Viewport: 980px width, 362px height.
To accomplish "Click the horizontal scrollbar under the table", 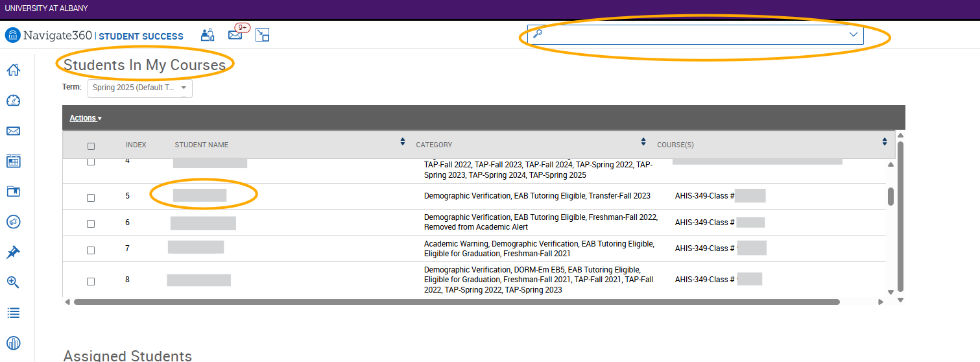I will [x=456, y=302].
